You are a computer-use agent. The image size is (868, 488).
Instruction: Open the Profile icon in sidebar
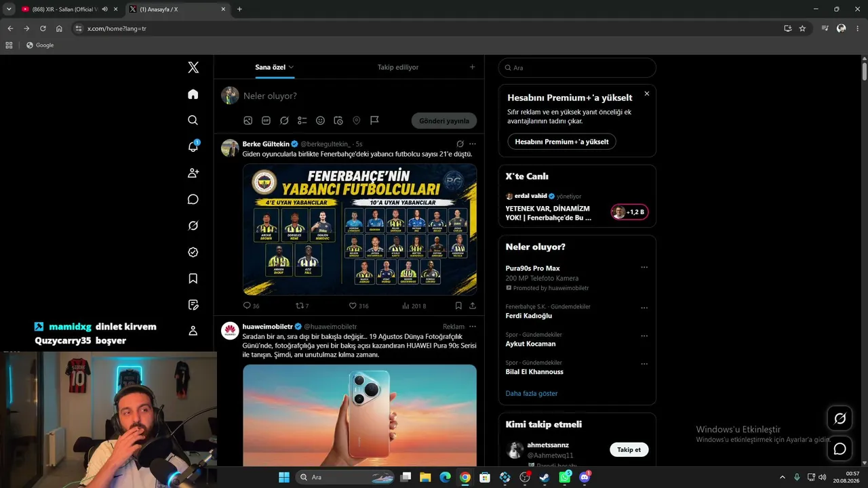click(x=193, y=331)
